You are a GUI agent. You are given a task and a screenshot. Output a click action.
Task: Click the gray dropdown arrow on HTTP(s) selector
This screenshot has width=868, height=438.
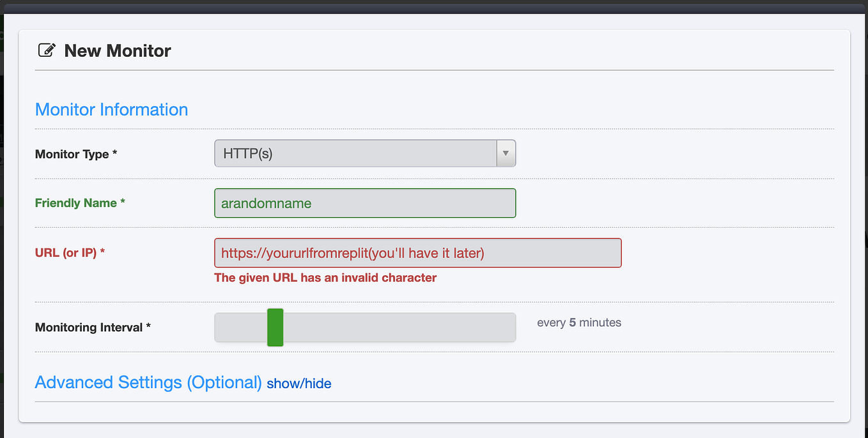506,153
